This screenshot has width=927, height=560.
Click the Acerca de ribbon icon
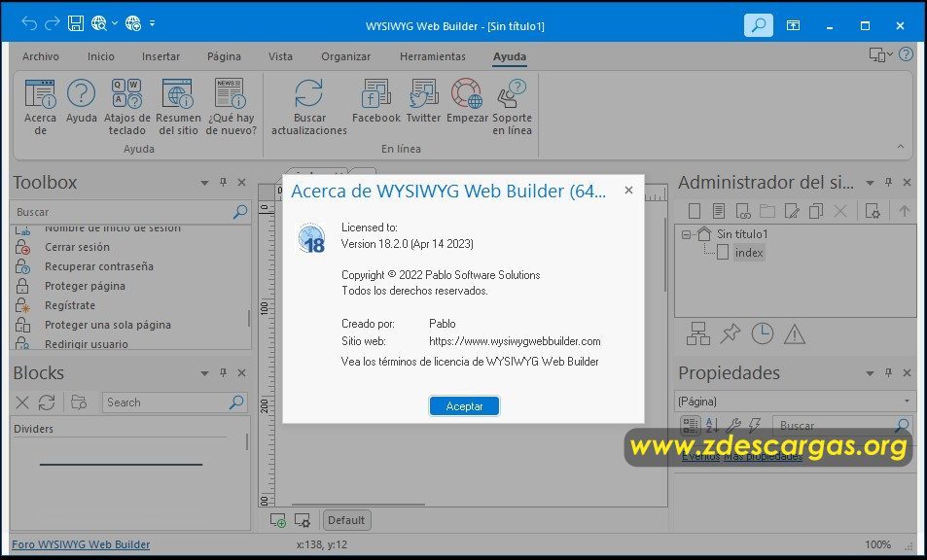[40, 94]
